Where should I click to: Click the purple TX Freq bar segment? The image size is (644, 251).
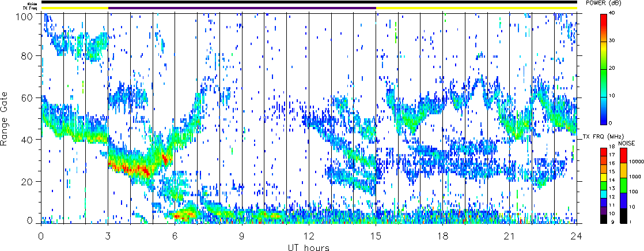pyautogui.click(x=242, y=8)
